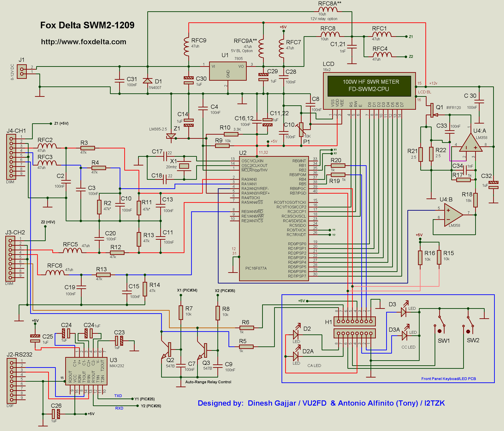Image resolution: width=504 pixels, height=431 pixels.
Task: Select the U4:B LM358 op-amp triangle
Action: pos(454,215)
